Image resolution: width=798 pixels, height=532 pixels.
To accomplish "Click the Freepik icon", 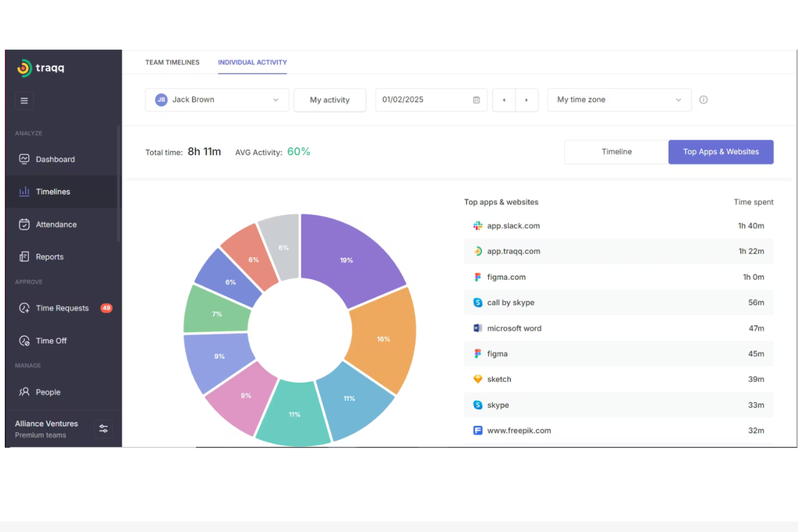I will [478, 431].
